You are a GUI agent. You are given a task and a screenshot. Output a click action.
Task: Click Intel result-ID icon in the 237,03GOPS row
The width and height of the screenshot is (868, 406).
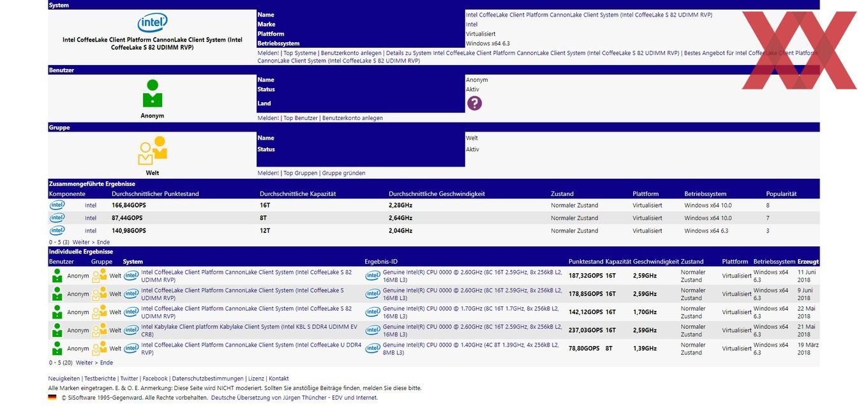pyautogui.click(x=373, y=330)
